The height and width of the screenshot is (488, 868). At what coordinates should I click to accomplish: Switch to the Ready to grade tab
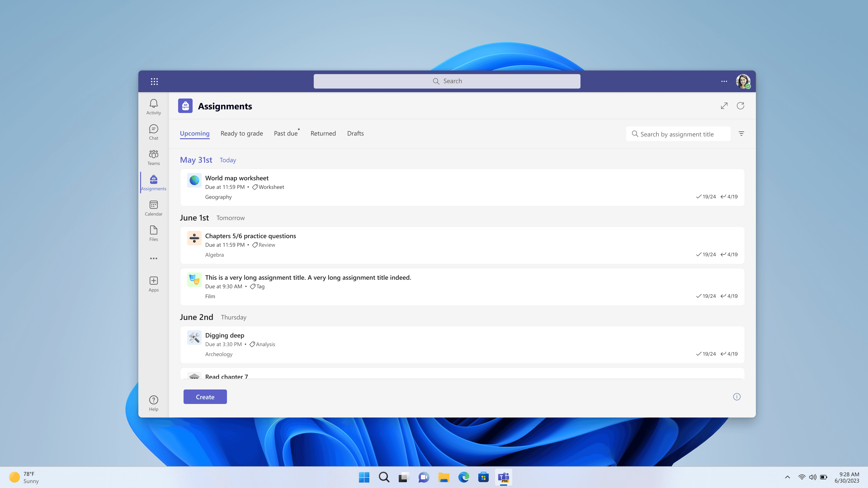(x=242, y=133)
